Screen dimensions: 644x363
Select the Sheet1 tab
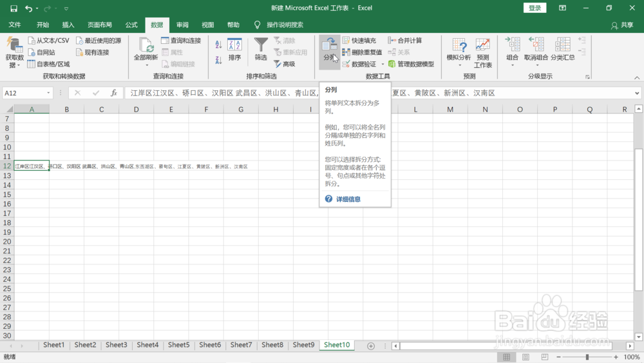point(54,345)
